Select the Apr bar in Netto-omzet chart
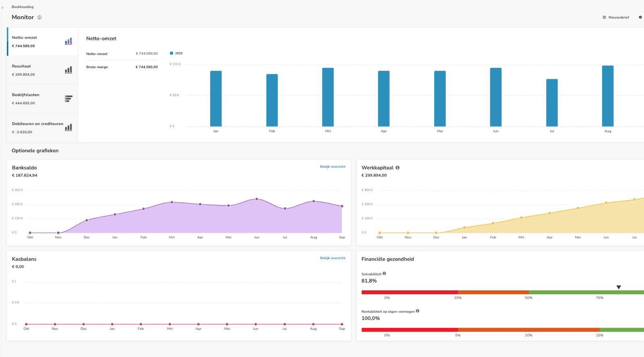The image size is (644, 357). (384, 99)
